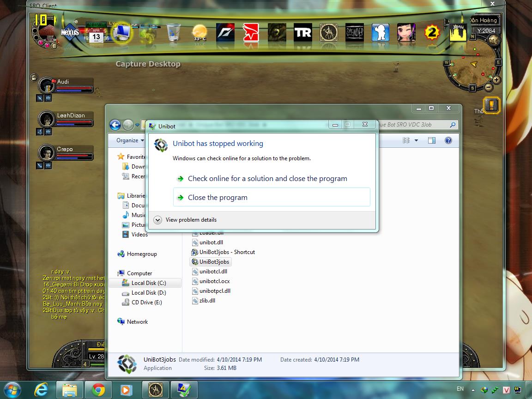Zoom out the game minimap
This screenshot has height=399, width=532.
489,88
